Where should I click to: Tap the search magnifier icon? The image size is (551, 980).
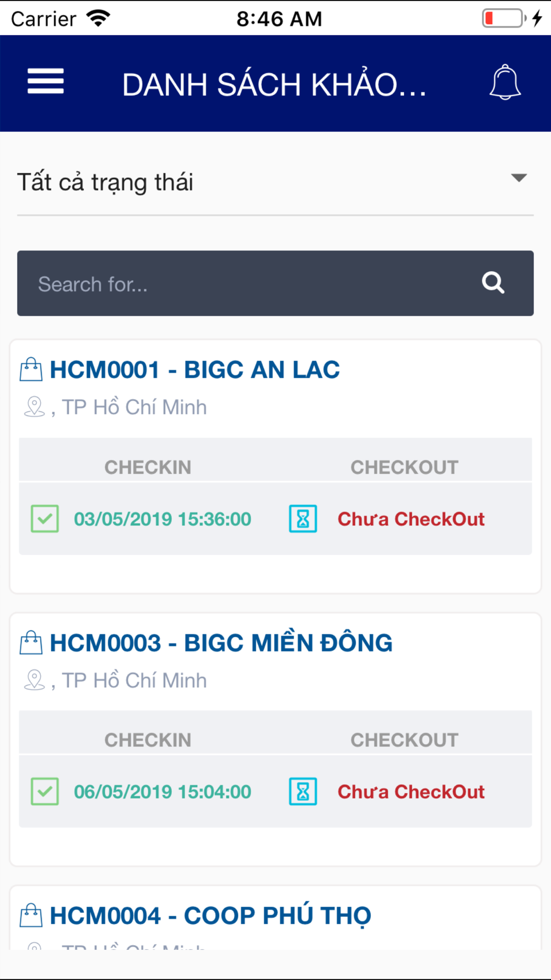[493, 283]
